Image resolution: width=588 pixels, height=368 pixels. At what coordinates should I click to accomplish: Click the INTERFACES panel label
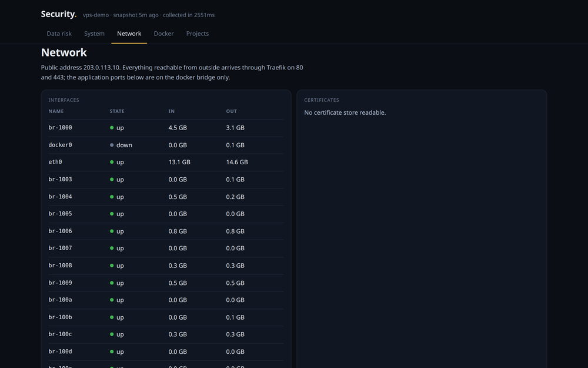[x=64, y=100]
